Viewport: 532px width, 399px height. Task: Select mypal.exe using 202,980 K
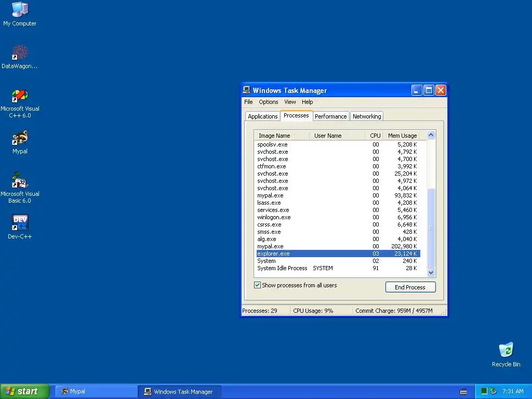pos(338,246)
